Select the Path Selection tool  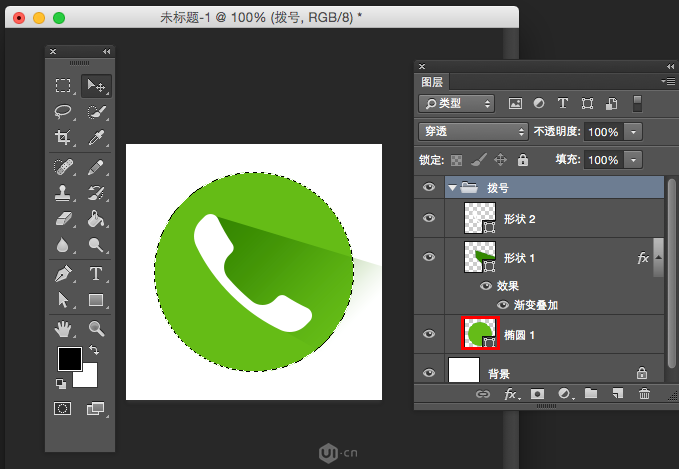pyautogui.click(x=63, y=300)
